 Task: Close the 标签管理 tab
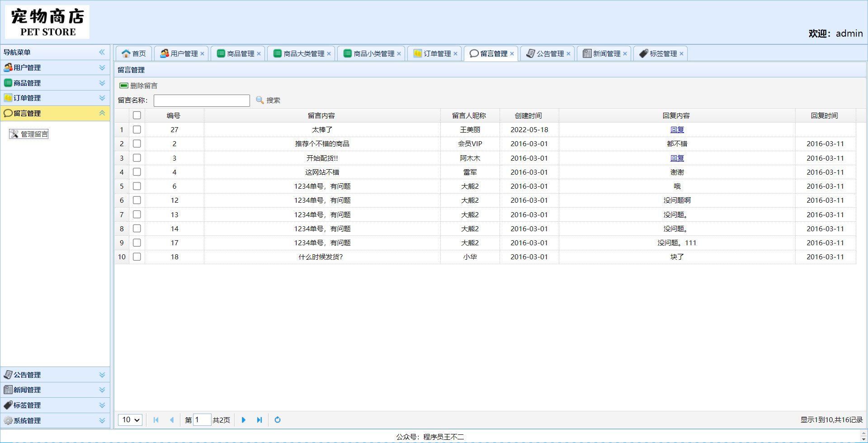[681, 54]
